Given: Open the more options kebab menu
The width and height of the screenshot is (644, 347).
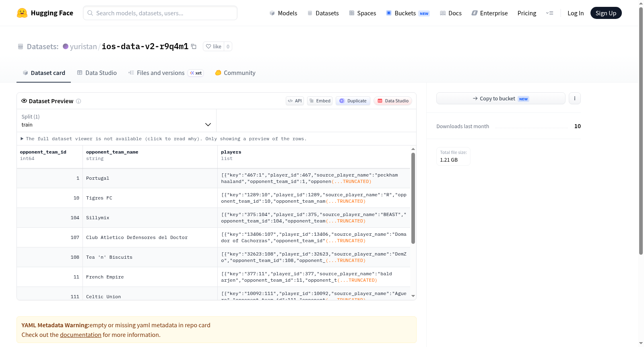Looking at the screenshot, I should coord(575,98).
